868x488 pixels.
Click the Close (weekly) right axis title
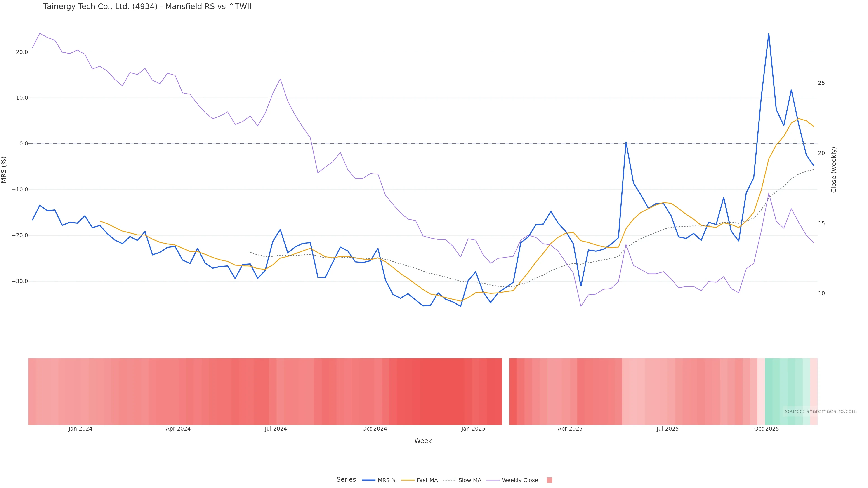click(834, 170)
